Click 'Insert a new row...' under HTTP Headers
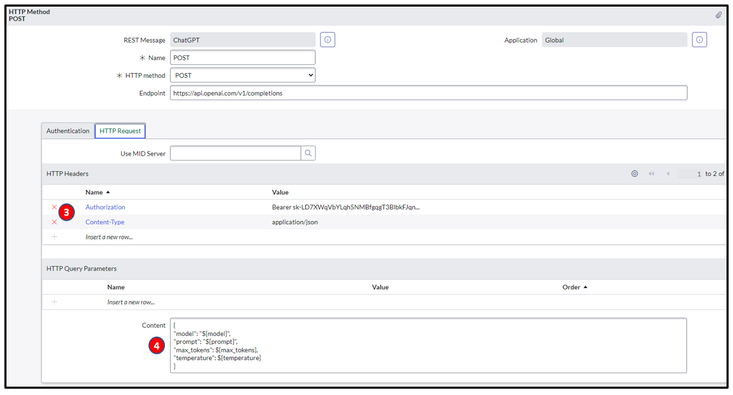Viewport: 733px width, 395px height. pos(109,237)
